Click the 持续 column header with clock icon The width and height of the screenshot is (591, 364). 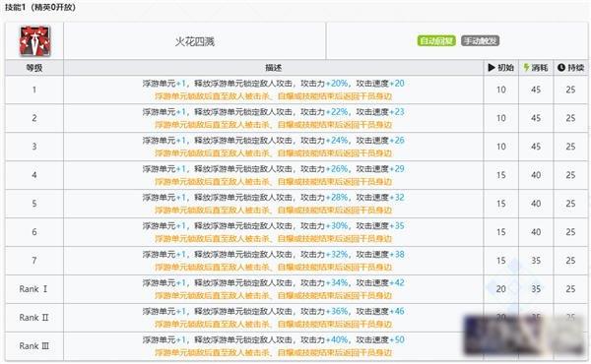coord(570,68)
